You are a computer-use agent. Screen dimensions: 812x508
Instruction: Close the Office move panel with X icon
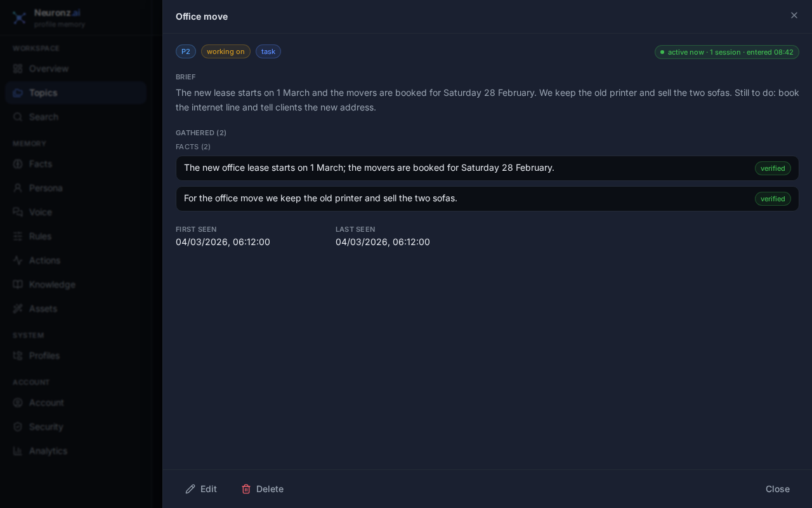click(794, 15)
